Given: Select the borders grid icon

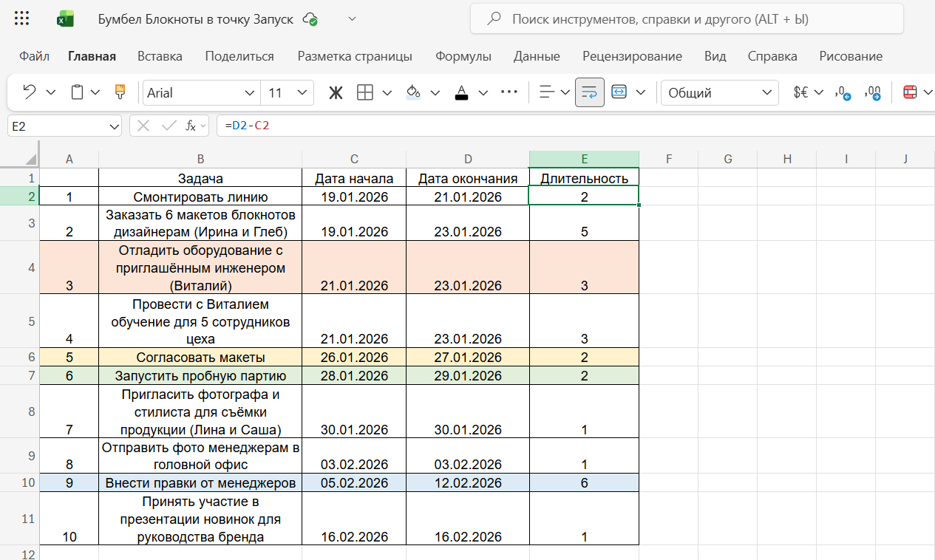Looking at the screenshot, I should [x=365, y=92].
